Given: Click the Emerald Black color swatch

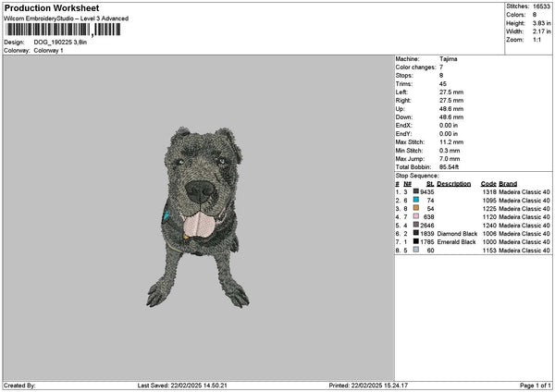Looking at the screenshot, I should (x=416, y=241).
